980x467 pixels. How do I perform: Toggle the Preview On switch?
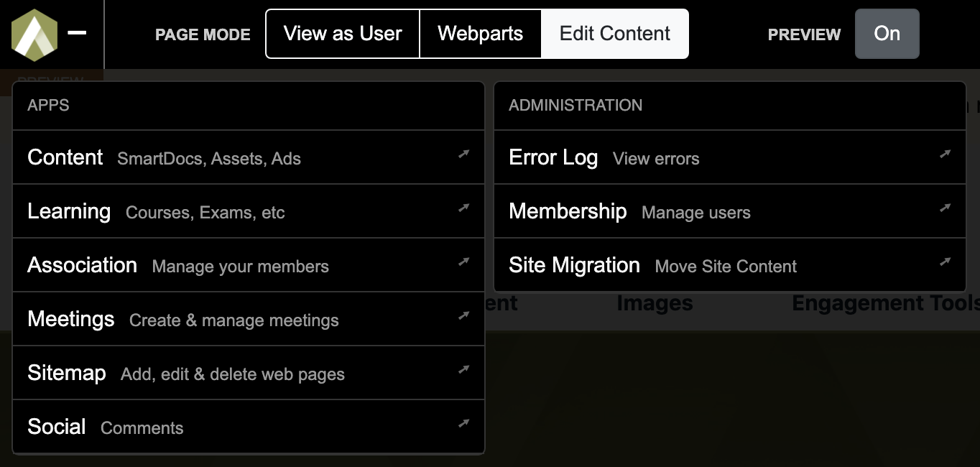point(887,34)
